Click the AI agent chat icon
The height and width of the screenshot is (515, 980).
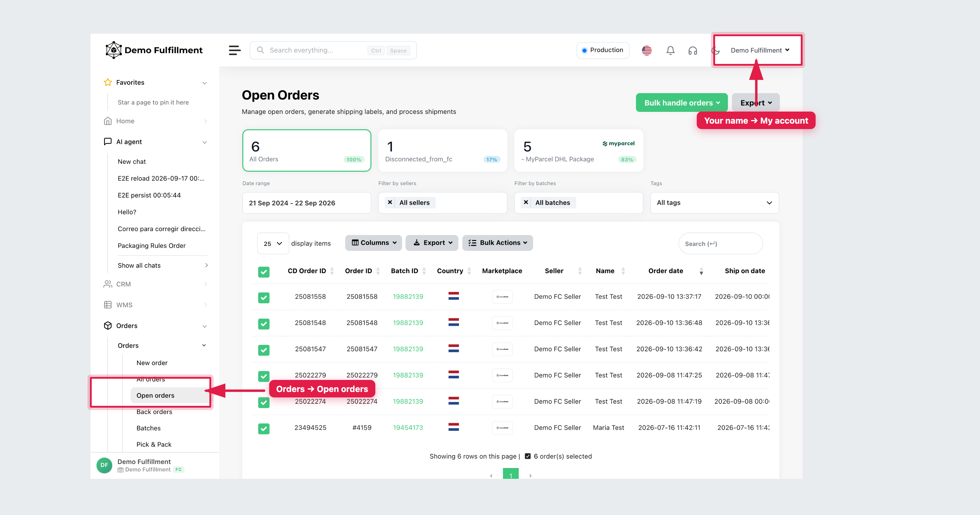point(108,141)
